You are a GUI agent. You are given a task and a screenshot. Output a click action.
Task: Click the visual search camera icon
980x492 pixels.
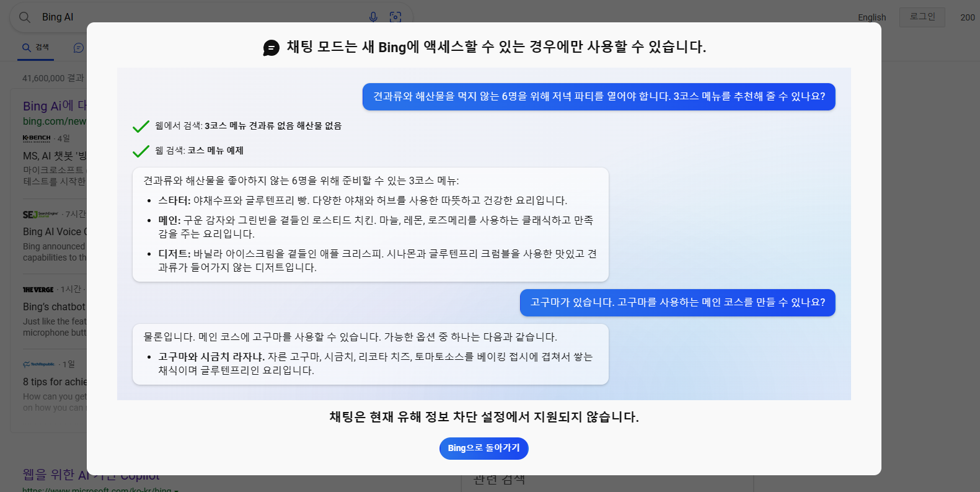coord(395,17)
